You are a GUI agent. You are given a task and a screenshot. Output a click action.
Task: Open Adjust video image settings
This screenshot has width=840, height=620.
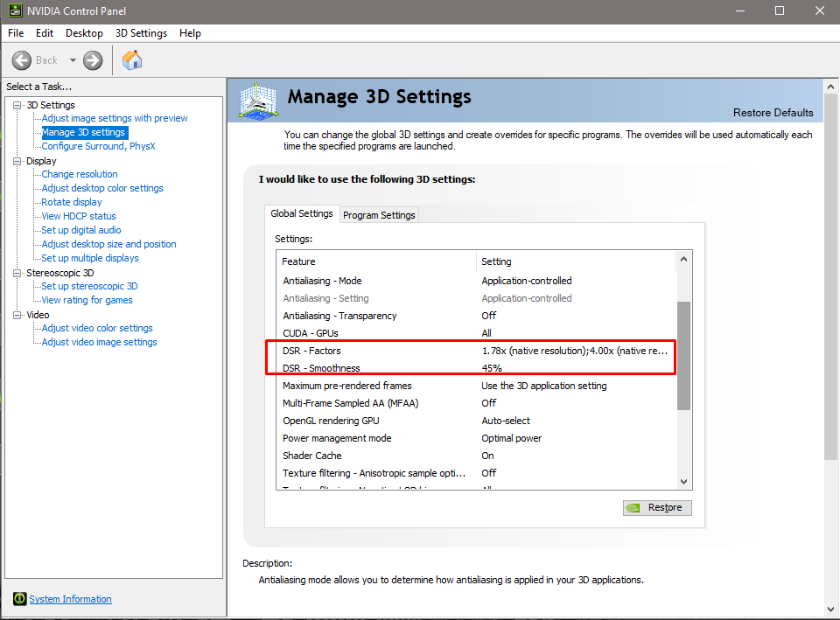click(99, 342)
